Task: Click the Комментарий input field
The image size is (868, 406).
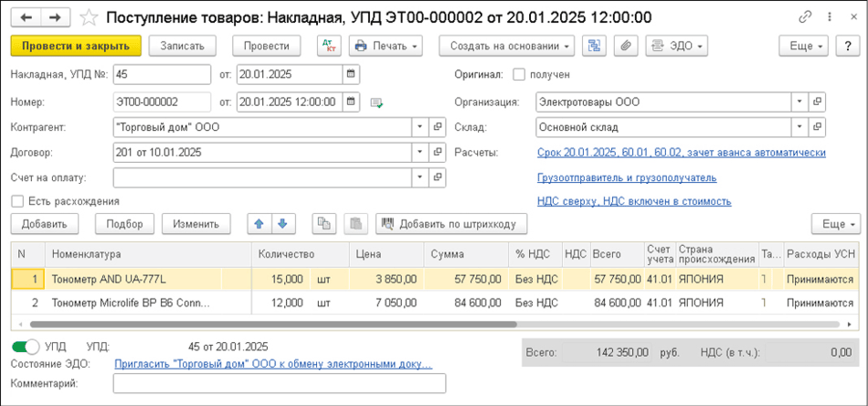Action: 279,384
